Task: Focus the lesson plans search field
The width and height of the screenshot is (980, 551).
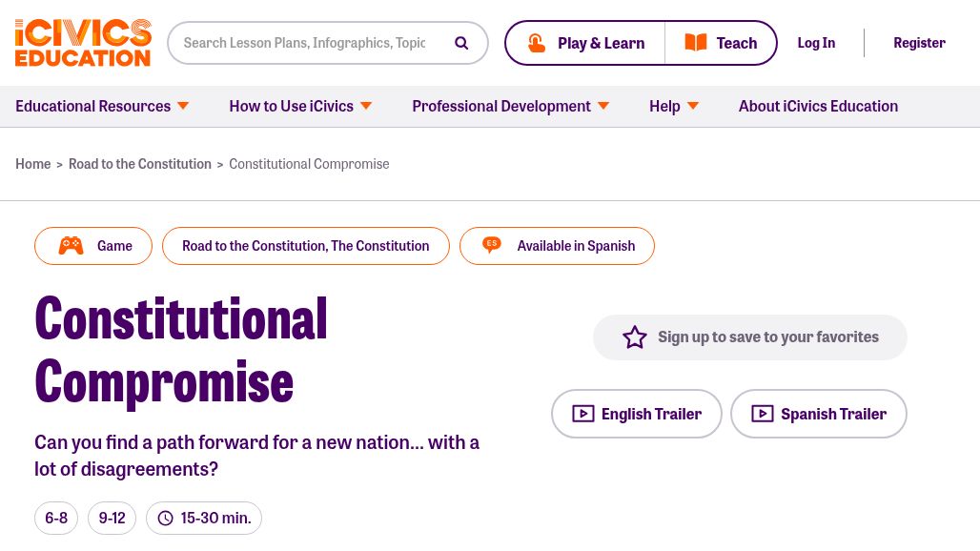Action: (305, 43)
